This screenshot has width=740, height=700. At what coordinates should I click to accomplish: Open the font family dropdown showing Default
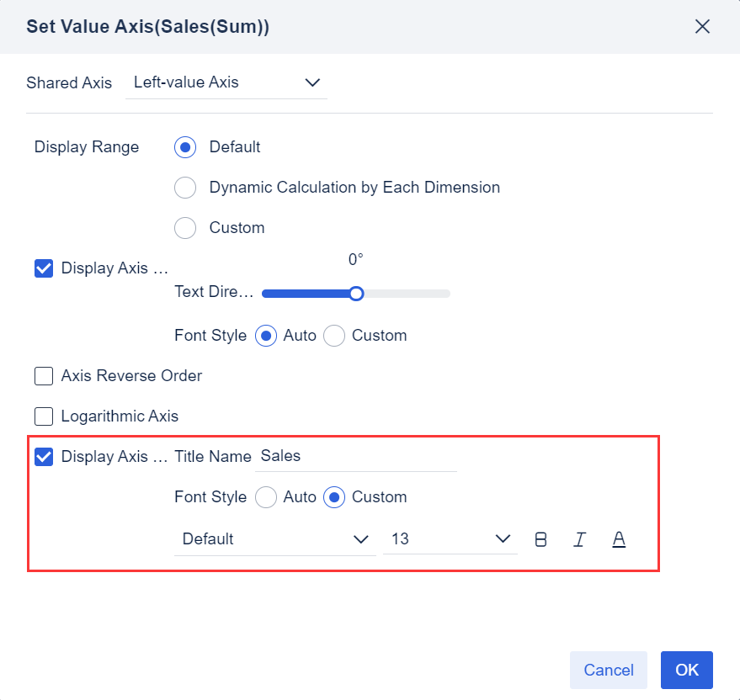[274, 539]
